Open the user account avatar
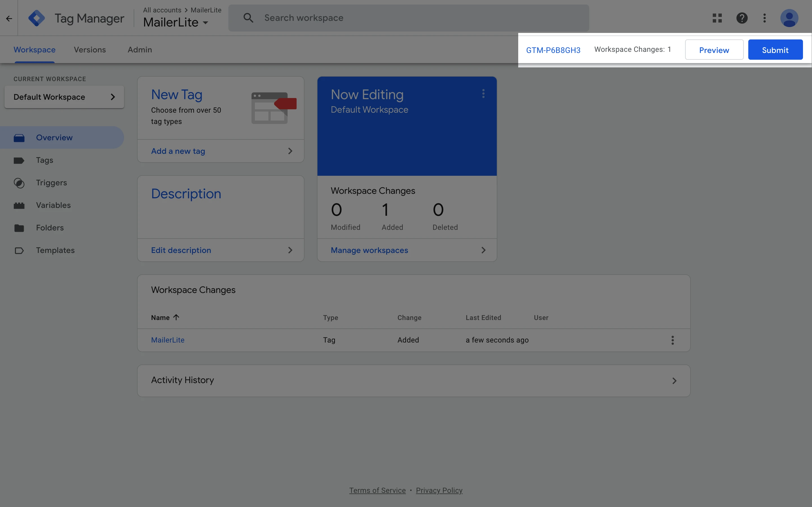Image resolution: width=812 pixels, height=507 pixels. click(x=789, y=18)
